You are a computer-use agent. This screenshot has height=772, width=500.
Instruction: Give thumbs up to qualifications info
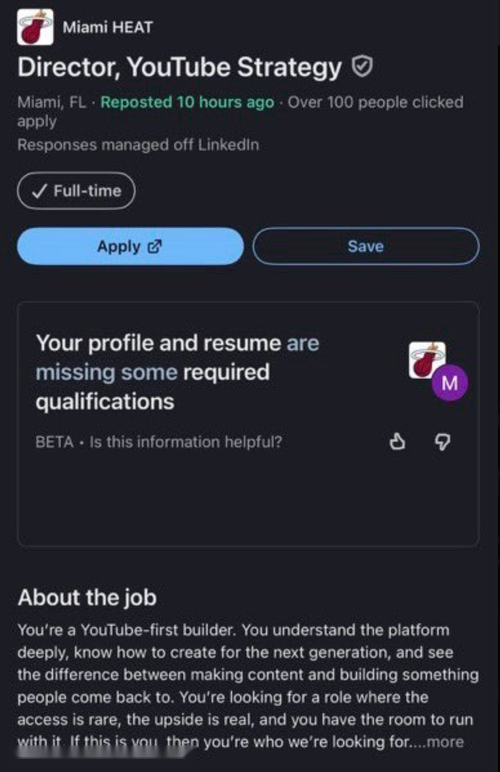point(397,441)
